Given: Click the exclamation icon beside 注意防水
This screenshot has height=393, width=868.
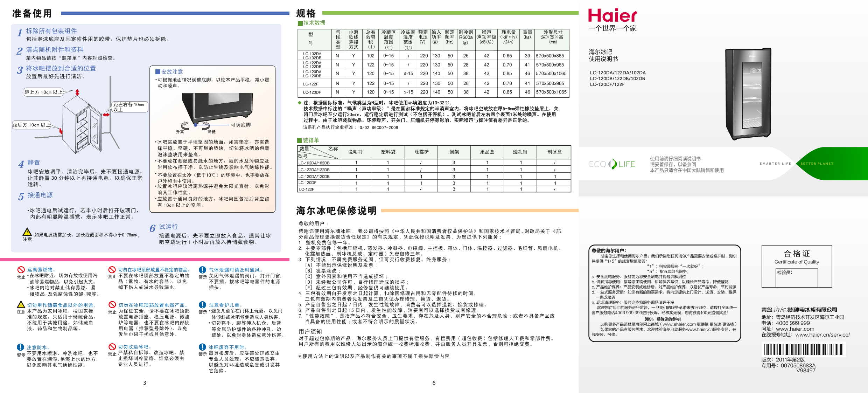Looking at the screenshot, I should pyautogui.click(x=21, y=347).
